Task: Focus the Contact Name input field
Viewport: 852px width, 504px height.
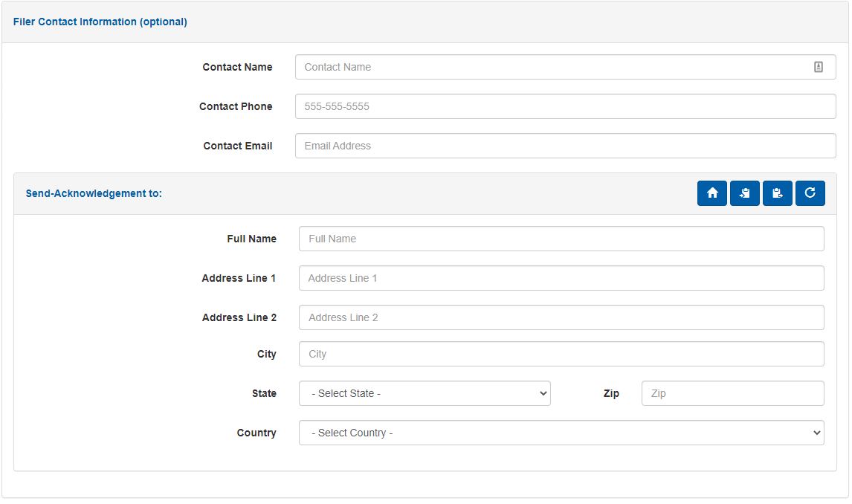Action: 550,67
